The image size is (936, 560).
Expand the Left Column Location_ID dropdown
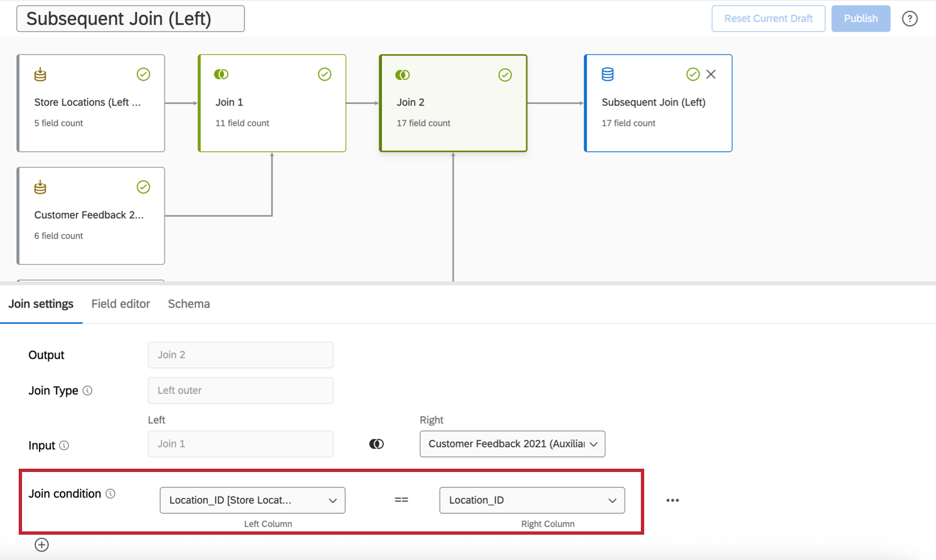(252, 500)
